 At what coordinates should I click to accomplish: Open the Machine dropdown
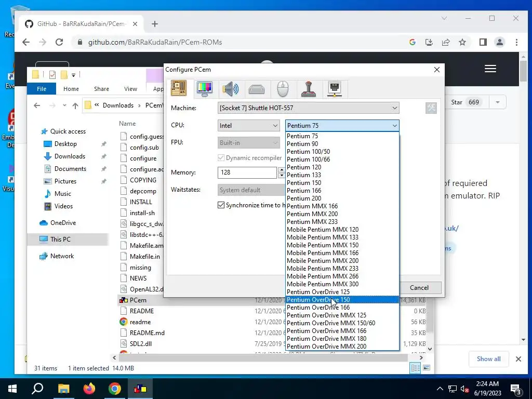click(x=309, y=108)
